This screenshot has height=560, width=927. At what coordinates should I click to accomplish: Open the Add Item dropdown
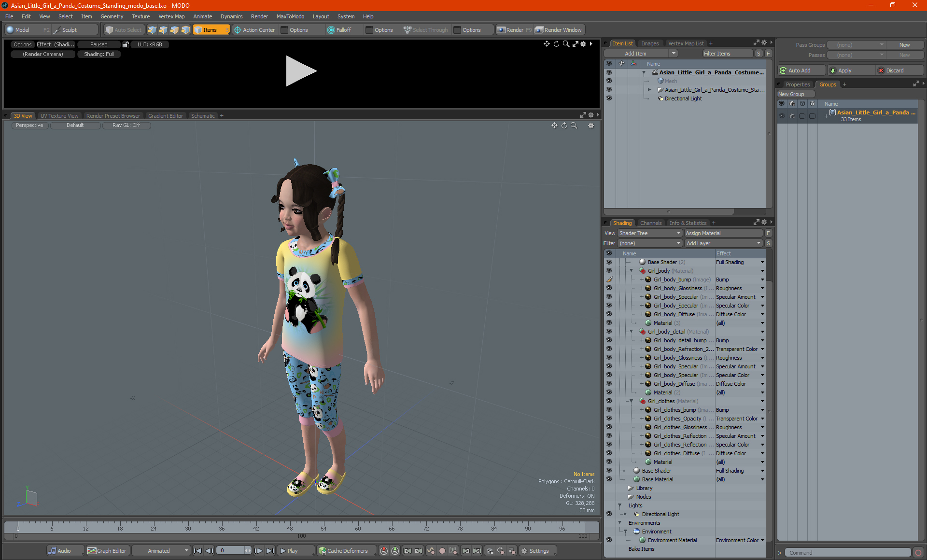674,54
